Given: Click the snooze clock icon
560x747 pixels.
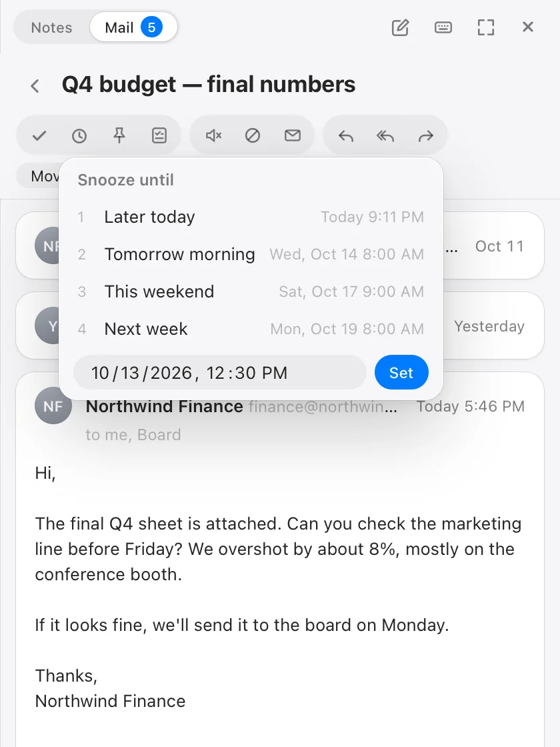Looking at the screenshot, I should tap(79, 136).
